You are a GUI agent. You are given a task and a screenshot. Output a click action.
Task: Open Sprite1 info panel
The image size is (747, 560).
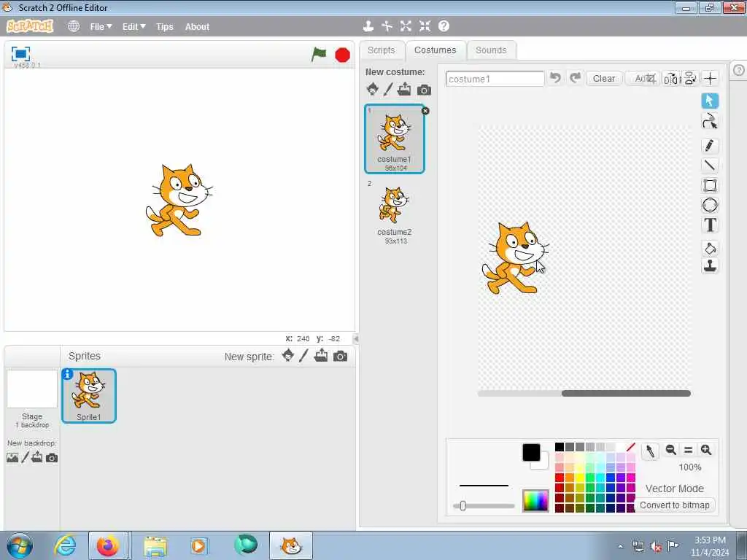click(x=68, y=374)
